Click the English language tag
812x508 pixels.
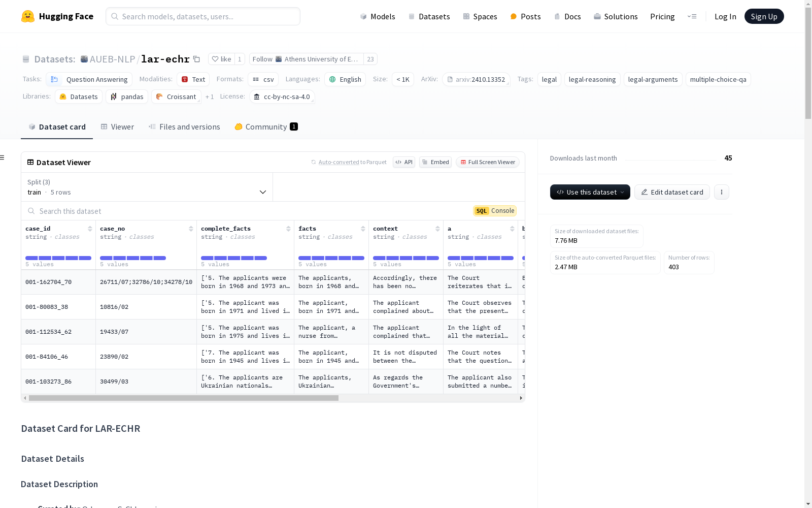coord(345,79)
